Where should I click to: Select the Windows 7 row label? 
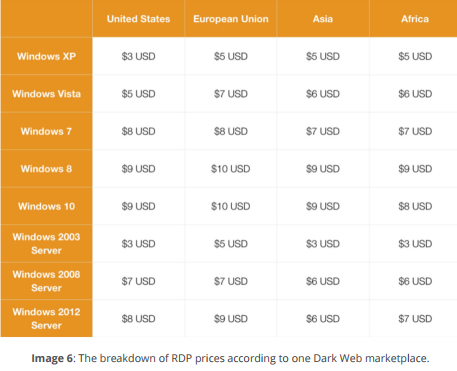coord(46,131)
